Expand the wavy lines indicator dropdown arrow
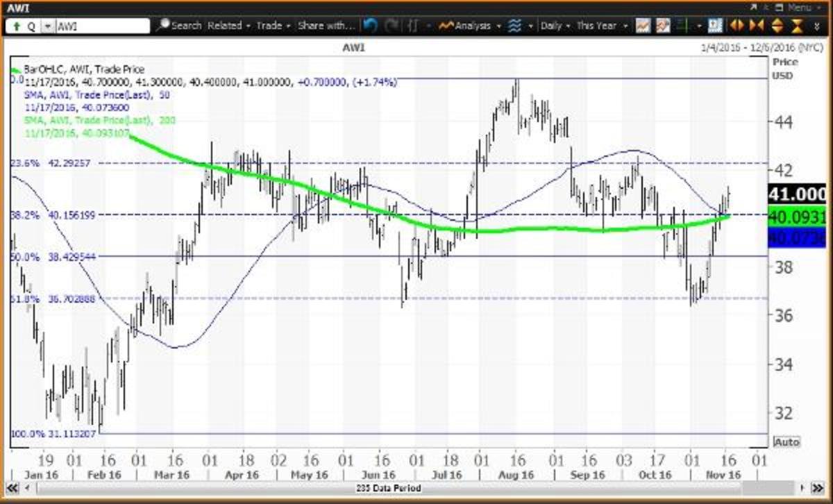The image size is (833, 504). point(532,26)
